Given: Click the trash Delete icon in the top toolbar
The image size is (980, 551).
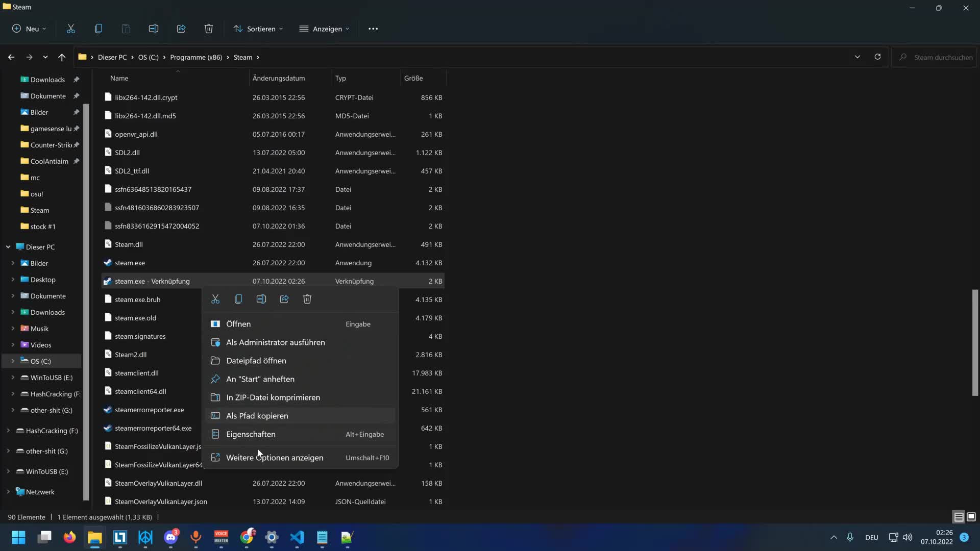Looking at the screenshot, I should pyautogui.click(x=209, y=29).
